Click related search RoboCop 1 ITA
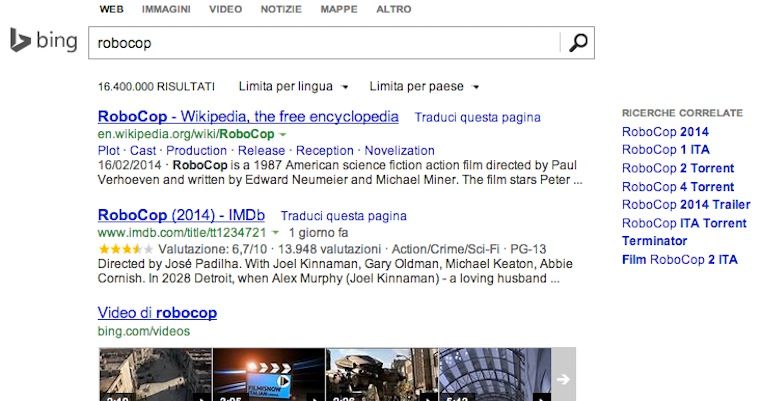Screen dimensions: 760x401 tap(665, 149)
